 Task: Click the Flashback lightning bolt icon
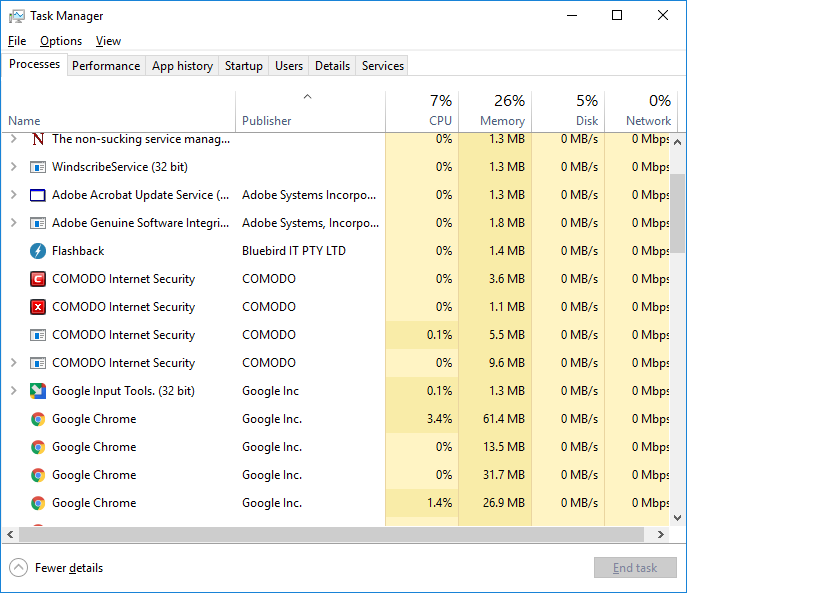[38, 251]
